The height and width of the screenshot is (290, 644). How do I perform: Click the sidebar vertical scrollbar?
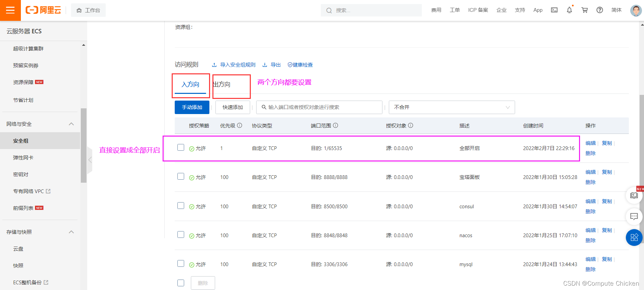coord(83,145)
